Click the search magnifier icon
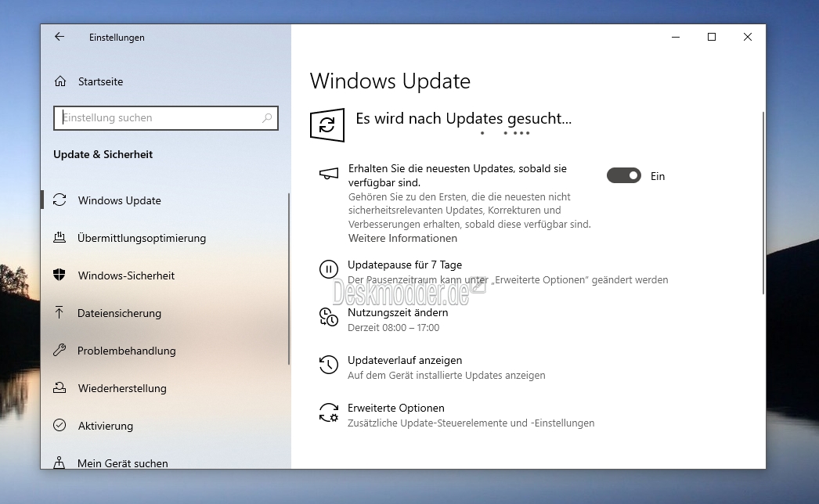The image size is (819, 504). [x=267, y=117]
